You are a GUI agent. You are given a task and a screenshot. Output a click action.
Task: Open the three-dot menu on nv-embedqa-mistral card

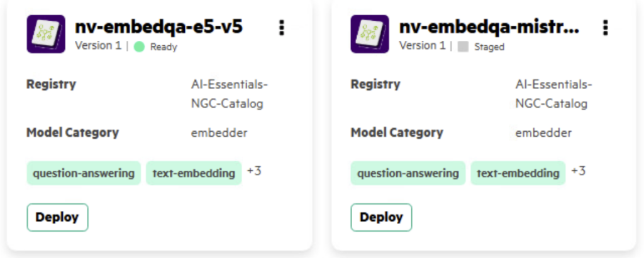click(x=605, y=28)
